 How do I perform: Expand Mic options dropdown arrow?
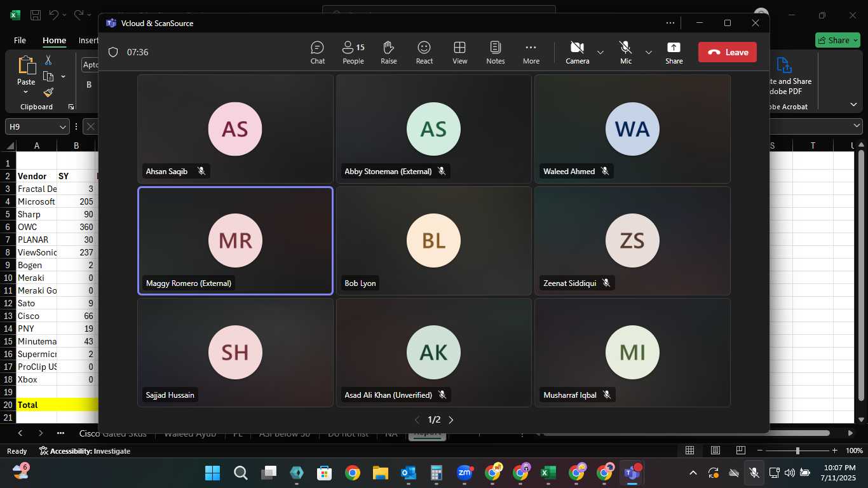point(649,52)
